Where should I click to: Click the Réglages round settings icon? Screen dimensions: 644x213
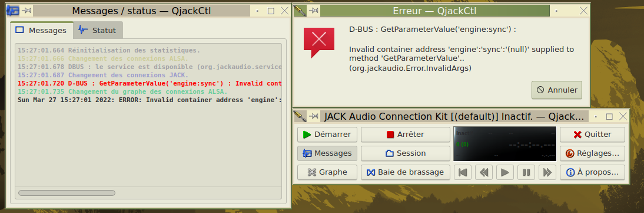coord(570,153)
